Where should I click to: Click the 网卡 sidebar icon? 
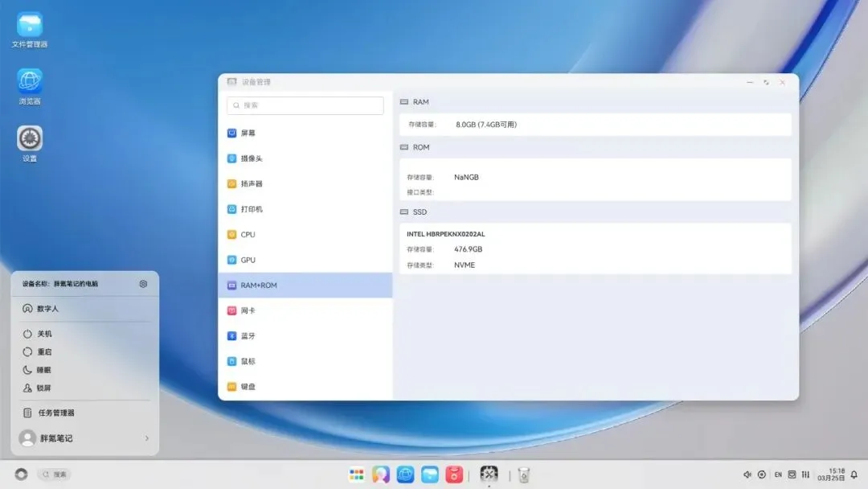(x=232, y=310)
